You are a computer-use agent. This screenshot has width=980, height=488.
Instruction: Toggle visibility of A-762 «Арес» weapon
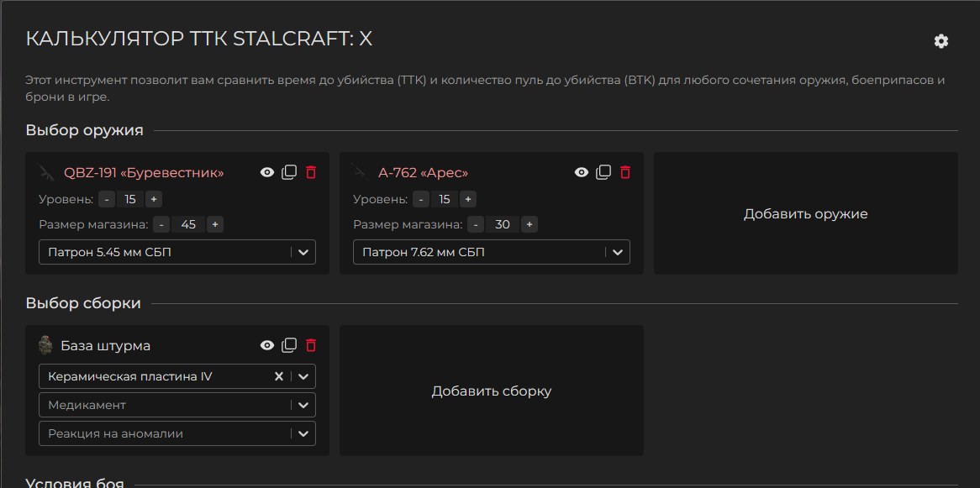[582, 172]
